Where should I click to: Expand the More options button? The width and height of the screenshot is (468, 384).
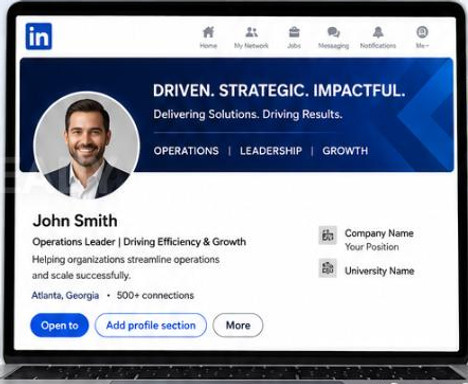pos(238,325)
